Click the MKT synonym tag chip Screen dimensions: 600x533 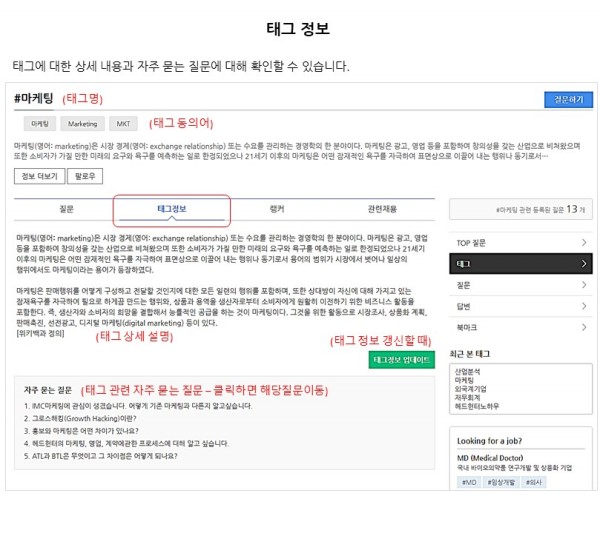123,124
